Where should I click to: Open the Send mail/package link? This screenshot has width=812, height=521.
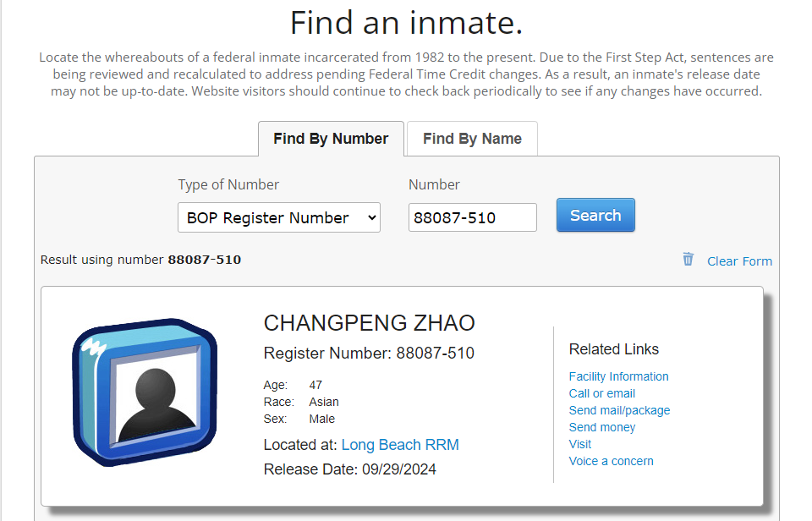(x=619, y=409)
